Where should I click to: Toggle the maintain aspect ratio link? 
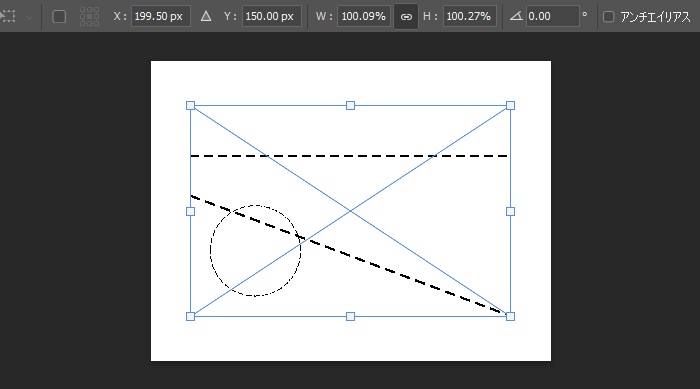coord(406,17)
